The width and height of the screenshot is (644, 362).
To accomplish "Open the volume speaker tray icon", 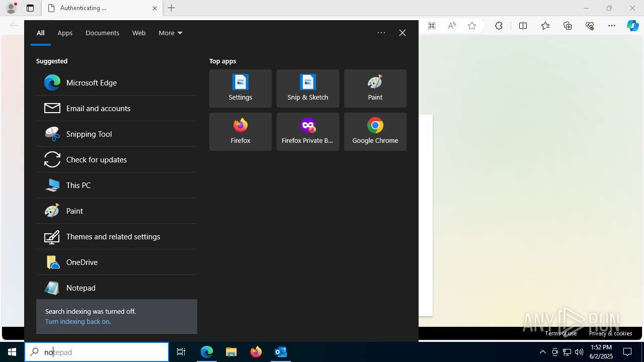I will [x=579, y=352].
